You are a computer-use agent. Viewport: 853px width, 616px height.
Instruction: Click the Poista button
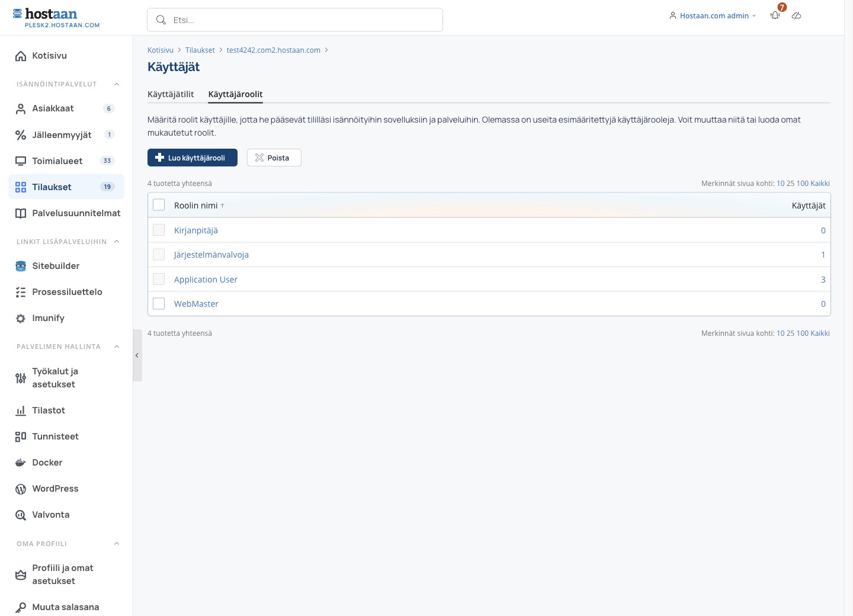[274, 158]
